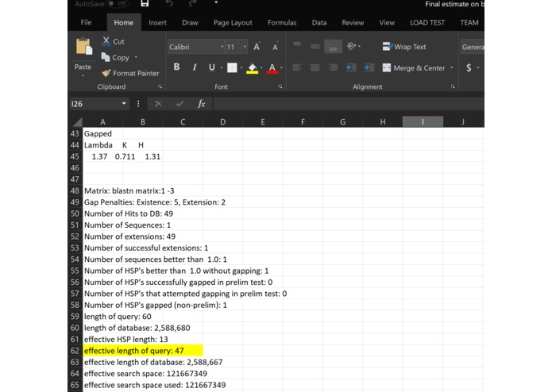The image size is (552, 392).
Task: Open text orientation options
Action: point(353,46)
